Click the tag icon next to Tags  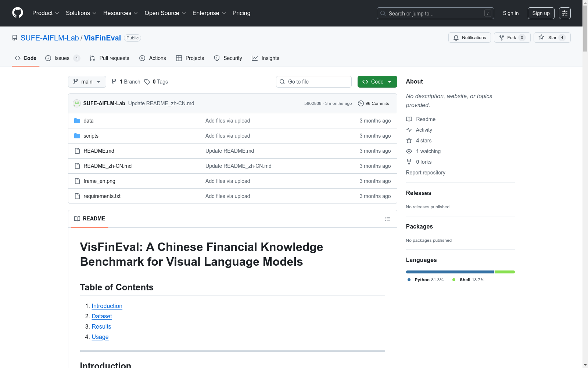coord(147,82)
